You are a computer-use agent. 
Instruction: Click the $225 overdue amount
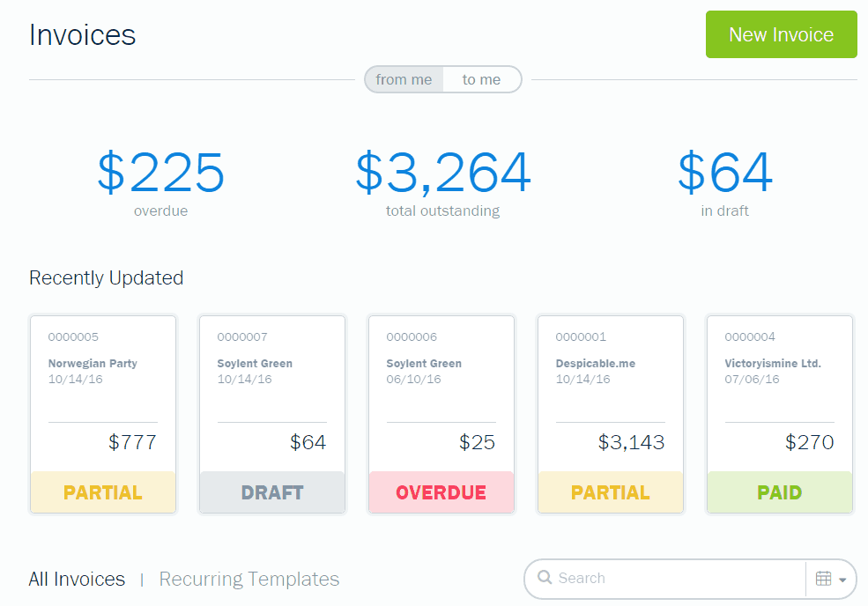click(160, 174)
